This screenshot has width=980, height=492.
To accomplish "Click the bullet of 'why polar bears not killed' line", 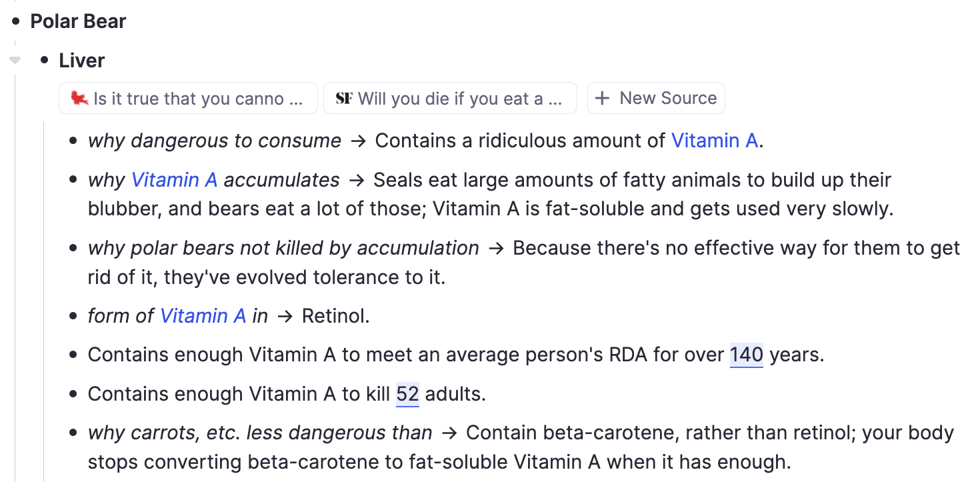I will [74, 249].
